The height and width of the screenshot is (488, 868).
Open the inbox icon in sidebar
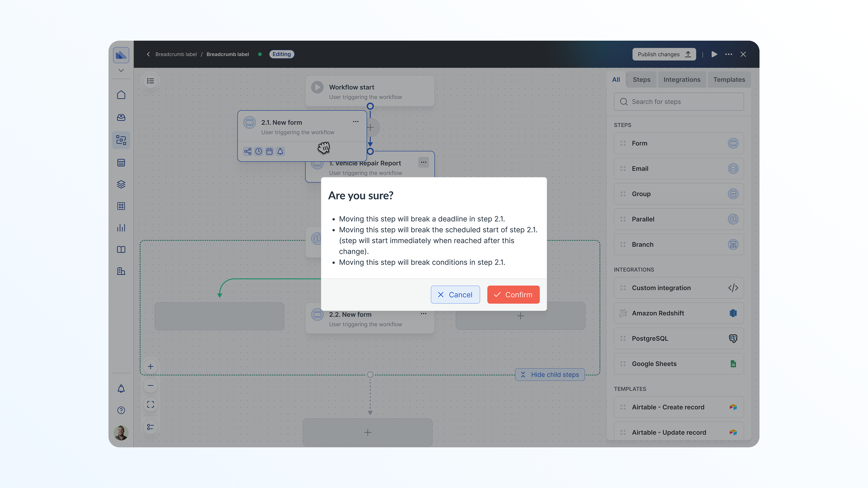[121, 117]
